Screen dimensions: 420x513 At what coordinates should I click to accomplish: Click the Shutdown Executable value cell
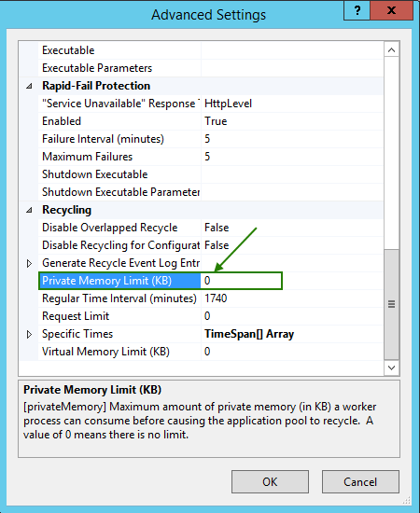(292, 174)
